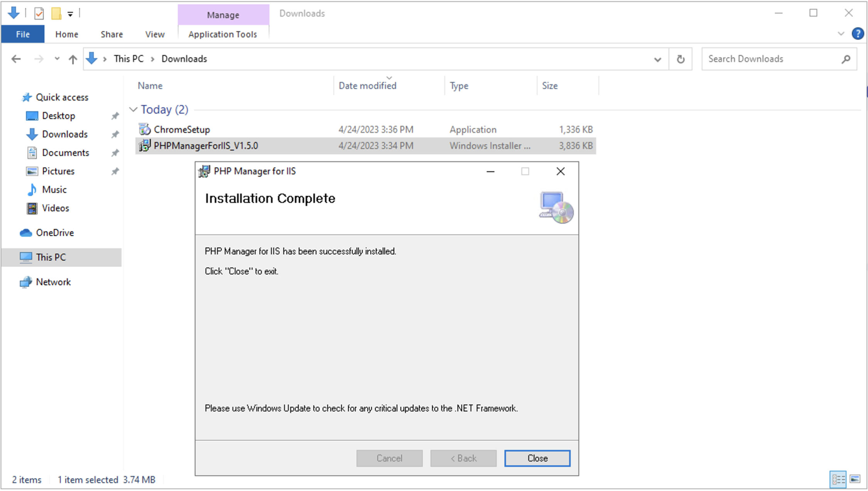Open the Customize Quick Access Toolbar dropdown
Viewport: 868px width, 491px height.
point(70,13)
